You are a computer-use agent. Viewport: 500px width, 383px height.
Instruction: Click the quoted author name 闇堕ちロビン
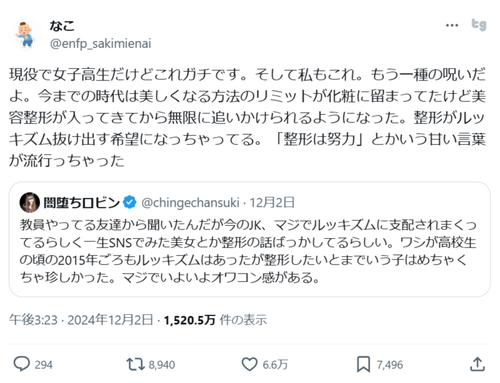(x=81, y=202)
